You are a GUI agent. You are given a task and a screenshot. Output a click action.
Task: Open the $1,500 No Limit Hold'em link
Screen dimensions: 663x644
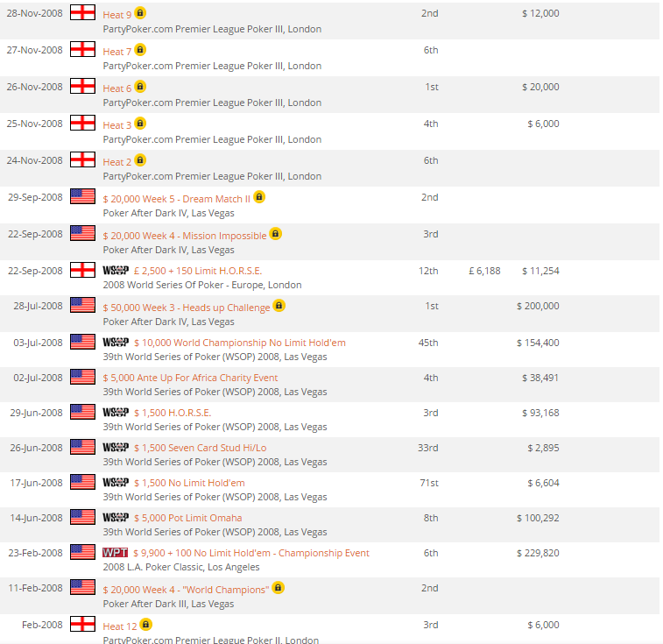[x=189, y=483]
